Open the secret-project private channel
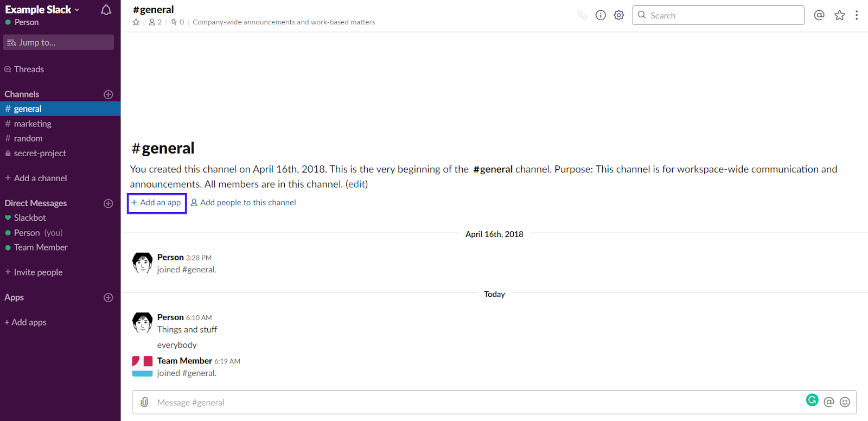The width and height of the screenshot is (868, 421). click(x=40, y=154)
